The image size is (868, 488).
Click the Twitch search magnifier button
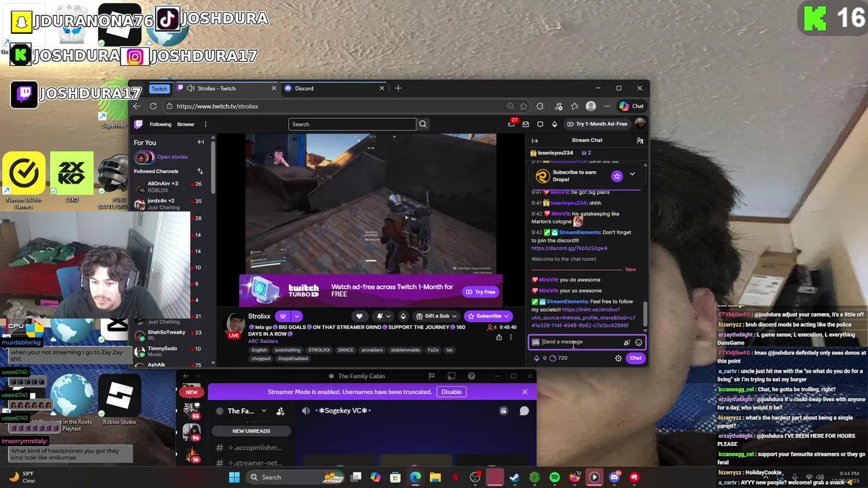[422, 124]
